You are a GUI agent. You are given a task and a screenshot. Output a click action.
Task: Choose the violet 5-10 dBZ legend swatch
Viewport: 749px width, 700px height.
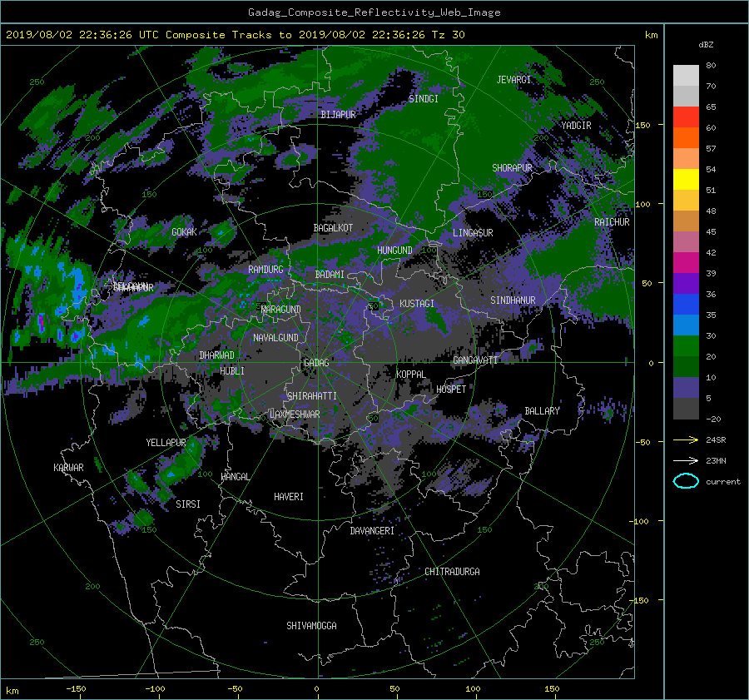[x=686, y=388]
